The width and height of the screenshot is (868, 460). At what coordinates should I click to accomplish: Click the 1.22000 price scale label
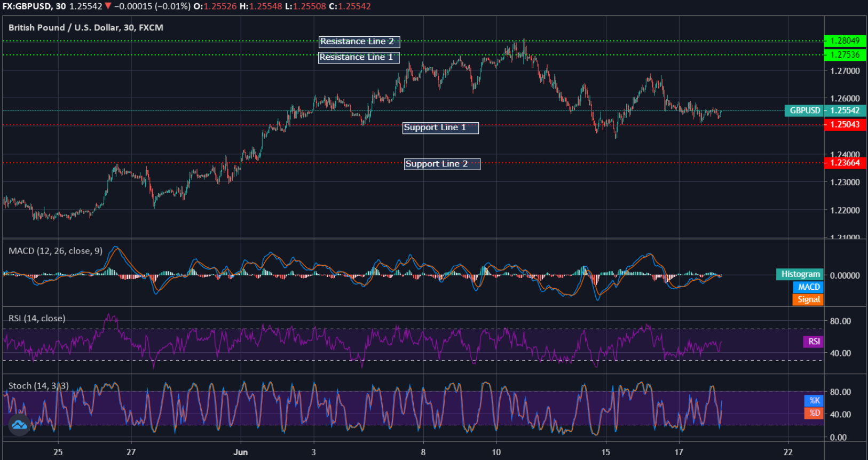pos(845,210)
